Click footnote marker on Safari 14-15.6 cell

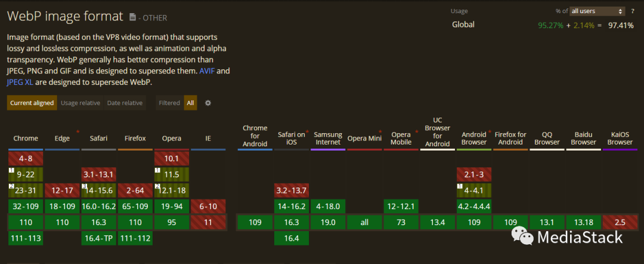[85, 187]
